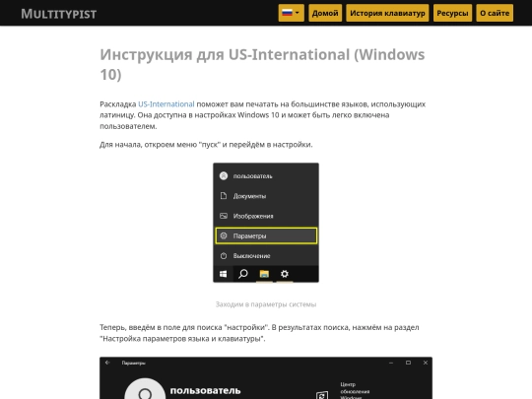This screenshot has height=399, width=532.
Task: Open the О сайте page
Action: point(495,13)
